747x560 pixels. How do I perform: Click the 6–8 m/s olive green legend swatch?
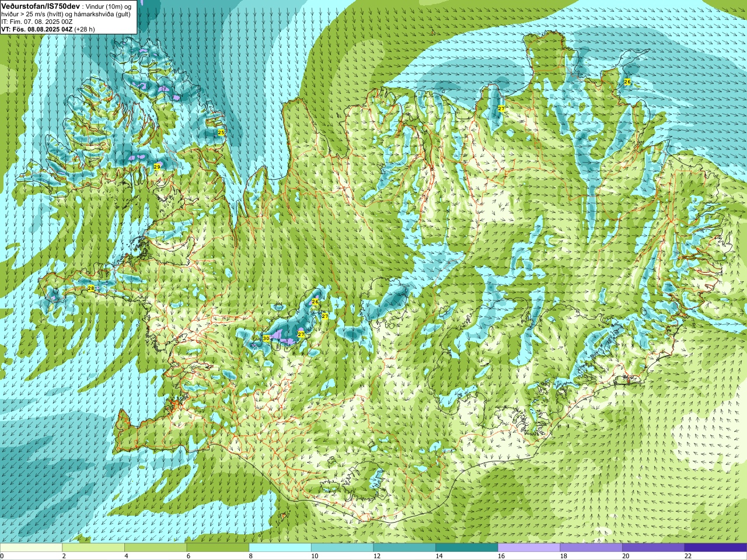pos(218,548)
